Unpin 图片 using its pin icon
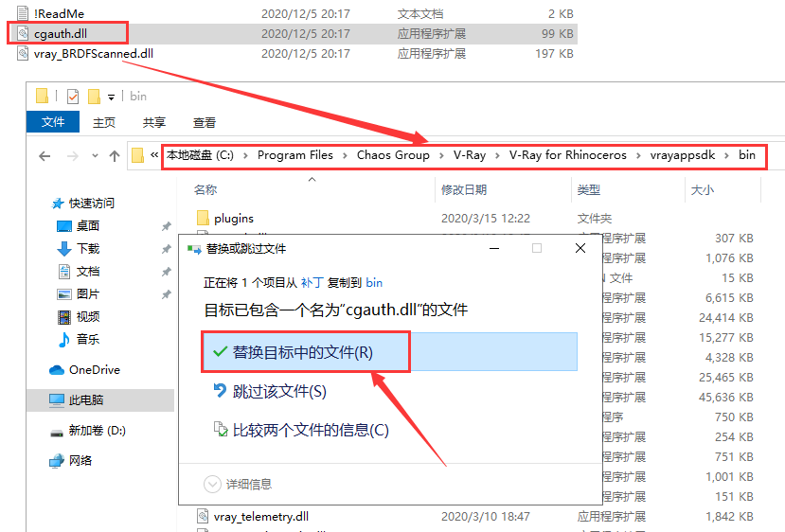 click(x=167, y=294)
